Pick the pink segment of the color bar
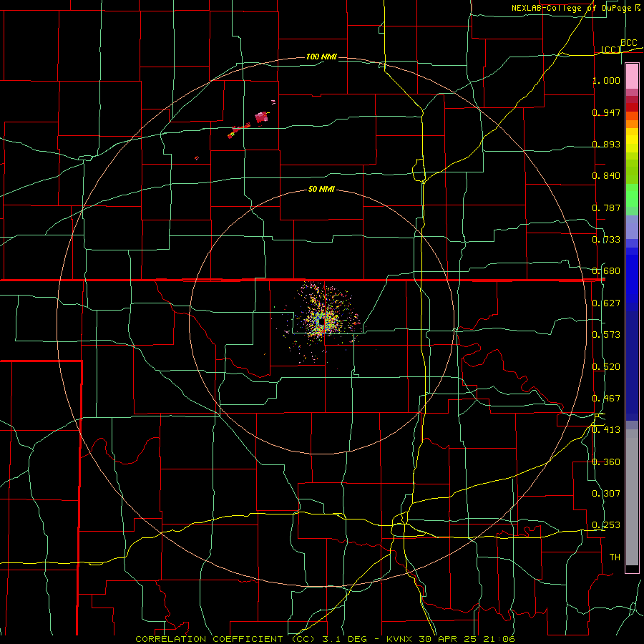644x644 pixels. click(x=632, y=77)
